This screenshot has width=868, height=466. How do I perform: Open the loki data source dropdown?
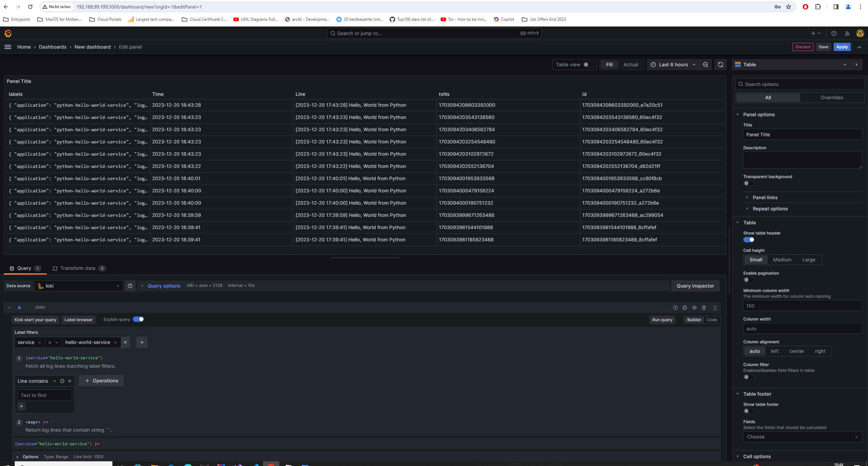coord(79,286)
